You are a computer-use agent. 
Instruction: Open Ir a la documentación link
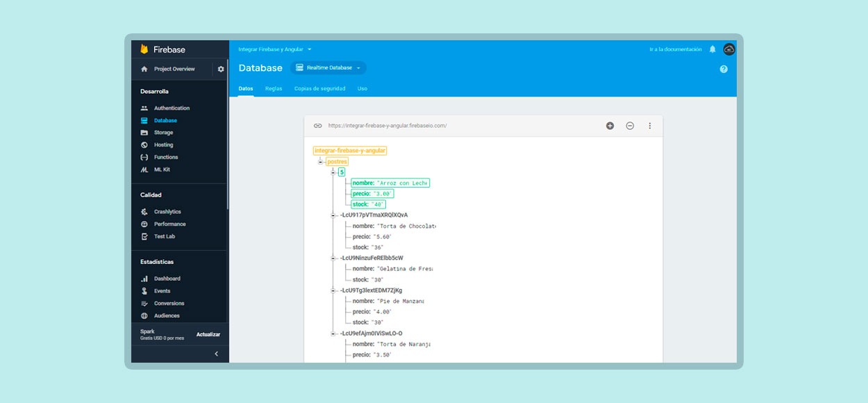(676, 49)
